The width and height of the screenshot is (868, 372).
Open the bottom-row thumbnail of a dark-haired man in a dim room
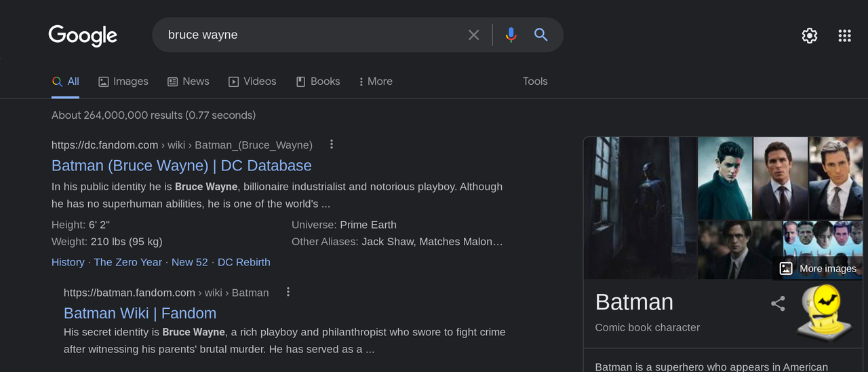click(740, 250)
